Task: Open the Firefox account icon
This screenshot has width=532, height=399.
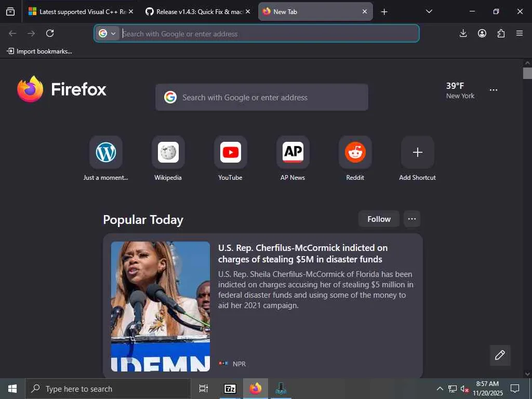Action: point(482,33)
